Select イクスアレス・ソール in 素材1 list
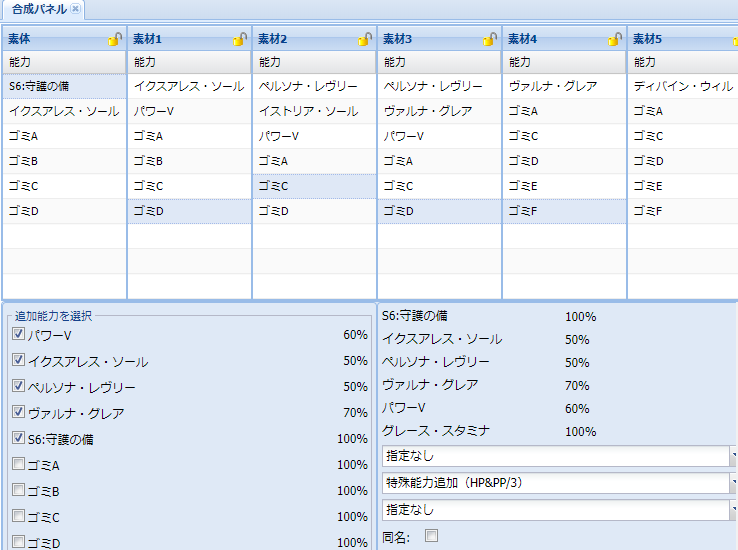 [x=189, y=86]
